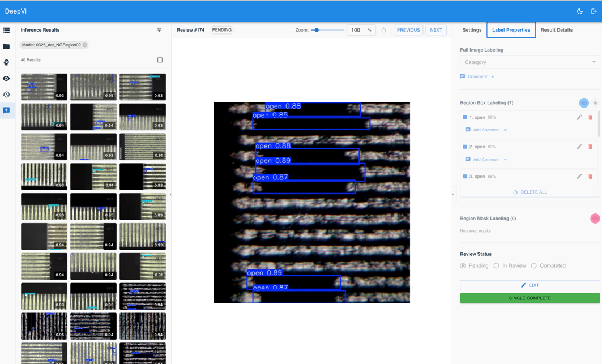
Task: Open the Category dropdown under Full Image Labeling
Action: pyautogui.click(x=530, y=62)
